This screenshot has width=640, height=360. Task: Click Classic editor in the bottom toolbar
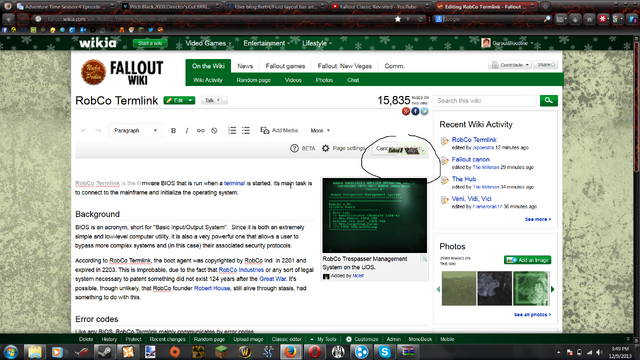(287, 339)
